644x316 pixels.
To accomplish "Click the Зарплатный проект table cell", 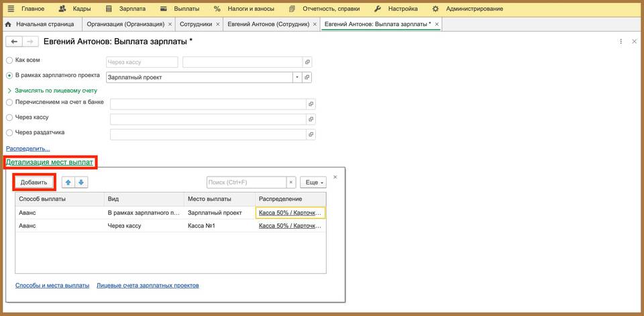I will [x=220, y=213].
